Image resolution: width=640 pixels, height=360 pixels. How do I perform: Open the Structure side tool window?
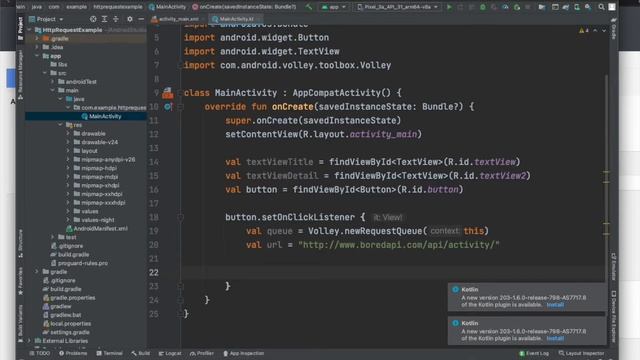click(20, 243)
